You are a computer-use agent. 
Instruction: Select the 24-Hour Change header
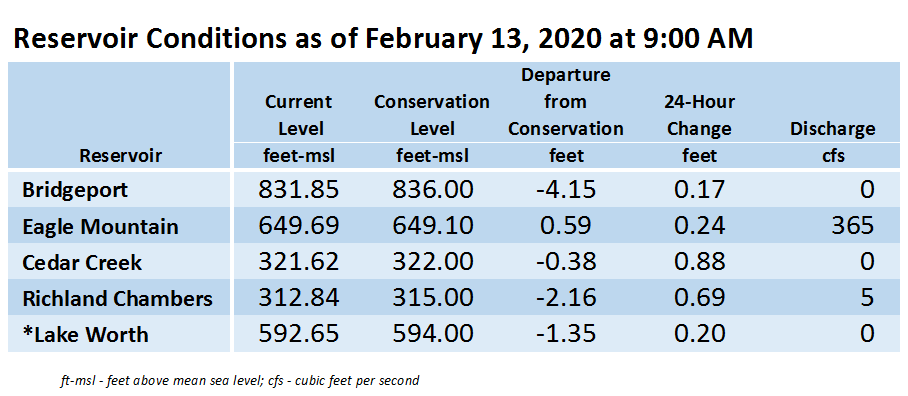pyautogui.click(x=700, y=115)
